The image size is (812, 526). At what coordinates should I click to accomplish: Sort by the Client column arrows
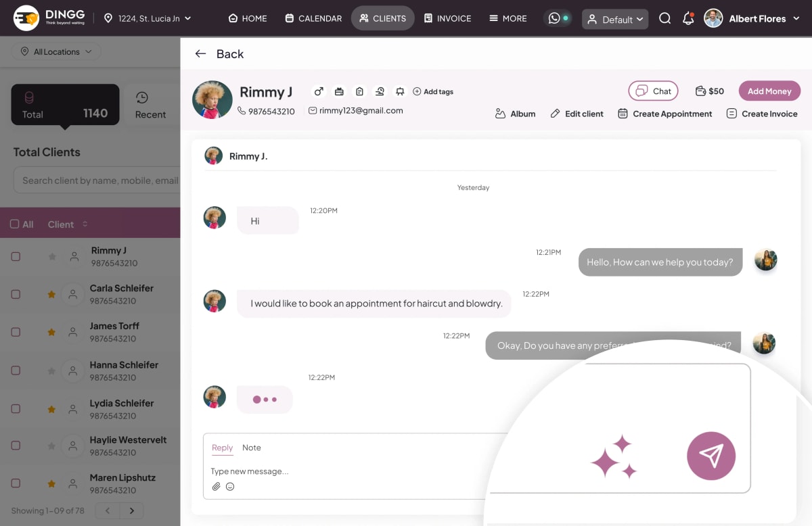85,224
